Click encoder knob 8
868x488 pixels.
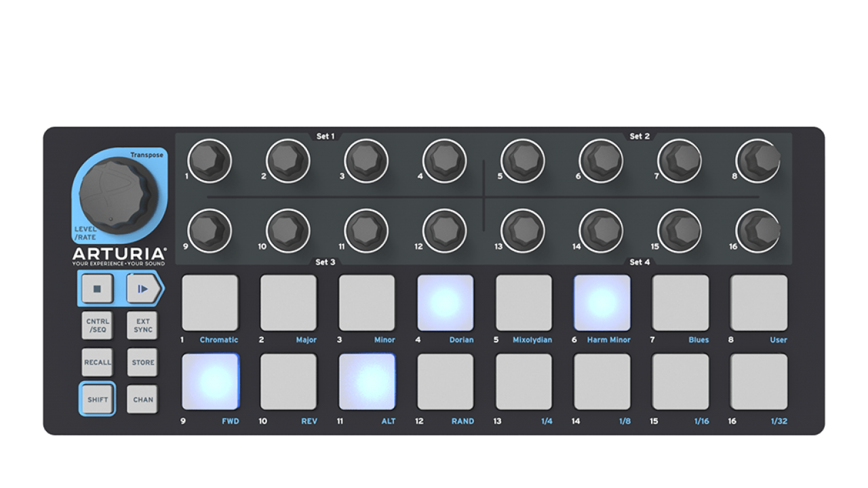[757, 161]
